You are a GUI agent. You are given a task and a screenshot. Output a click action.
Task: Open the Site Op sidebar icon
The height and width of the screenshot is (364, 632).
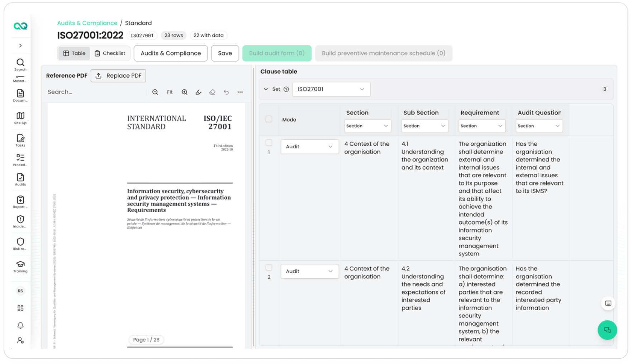pyautogui.click(x=20, y=118)
